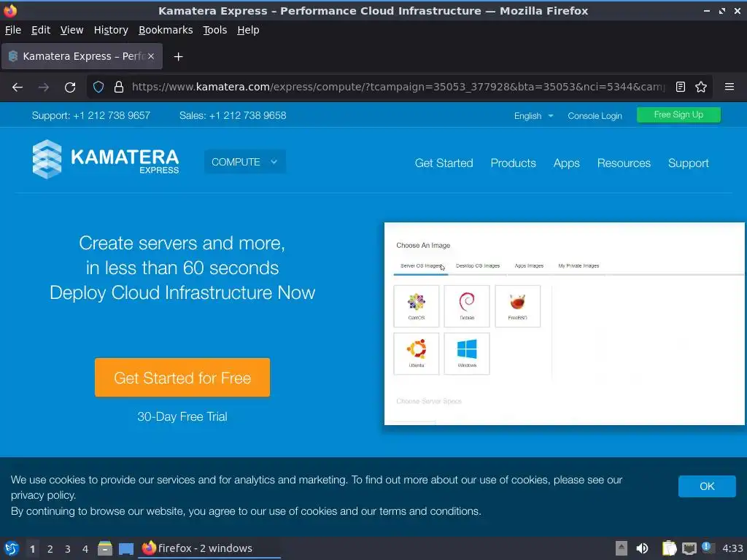Switch to Apps Images tab
The height and width of the screenshot is (560, 747).
pos(529,265)
